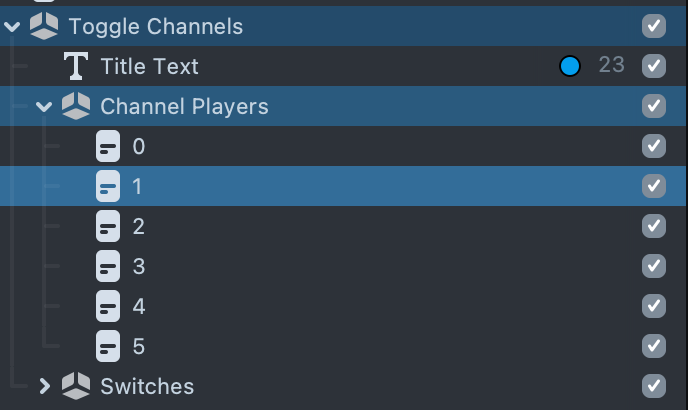The height and width of the screenshot is (410, 688).
Task: Disable the checkbox for channel player 1
Action: click(654, 186)
